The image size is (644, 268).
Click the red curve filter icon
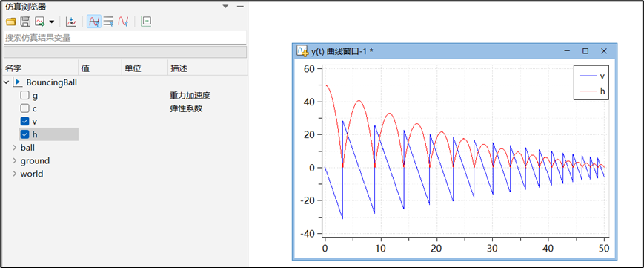click(x=123, y=22)
